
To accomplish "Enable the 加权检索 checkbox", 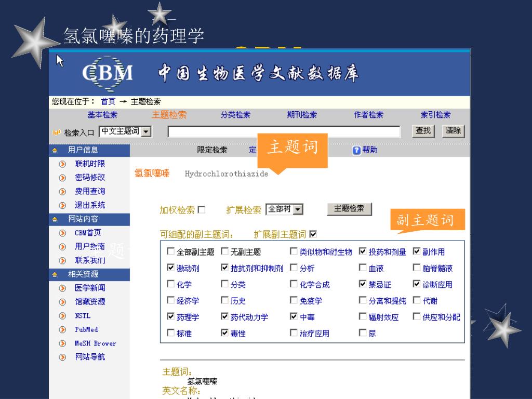I will (202, 210).
